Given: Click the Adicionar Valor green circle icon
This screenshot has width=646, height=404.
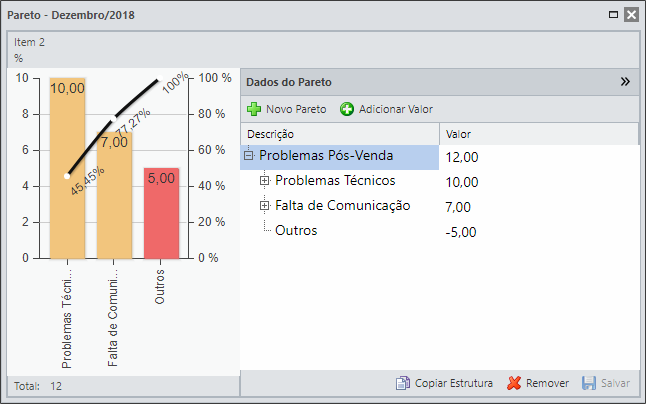Looking at the screenshot, I should point(347,109).
